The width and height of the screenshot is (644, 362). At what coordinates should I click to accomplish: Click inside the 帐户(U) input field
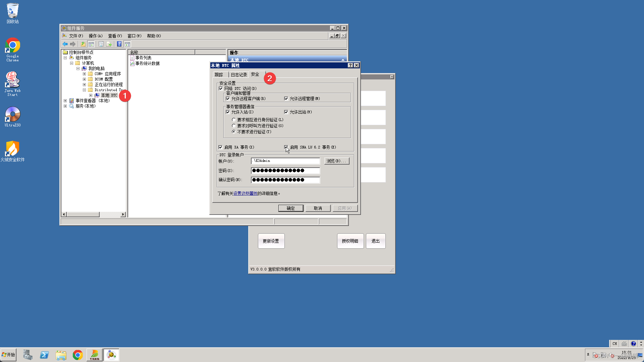(285, 161)
